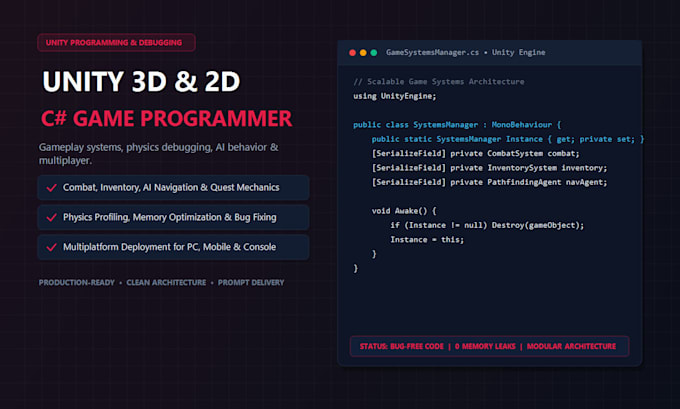680x409 pixels.
Task: Click the Status: Bug-Free Code bar
Action: pyautogui.click(x=489, y=346)
